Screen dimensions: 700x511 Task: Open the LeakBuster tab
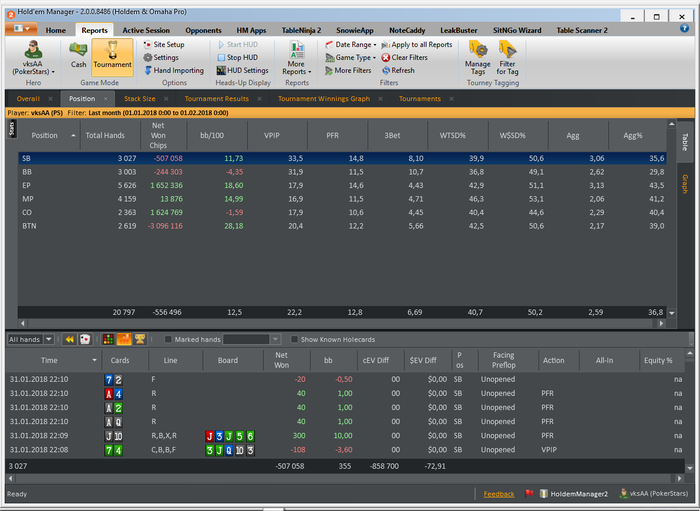pos(458,30)
